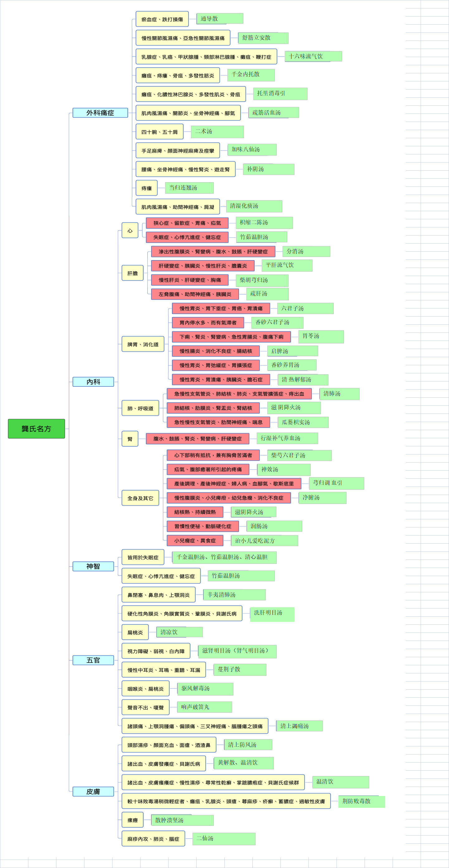
Task: Select the 神效汤 formula node
Action: (284, 469)
